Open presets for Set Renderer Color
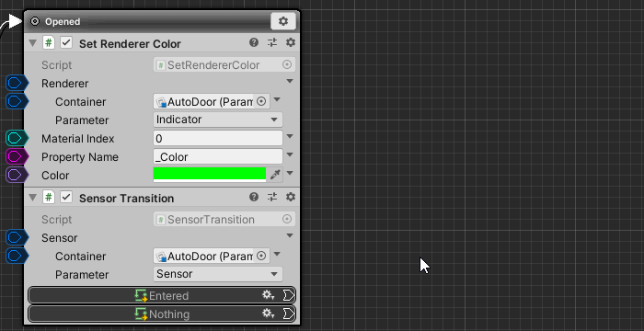The height and width of the screenshot is (331, 644). (x=272, y=42)
